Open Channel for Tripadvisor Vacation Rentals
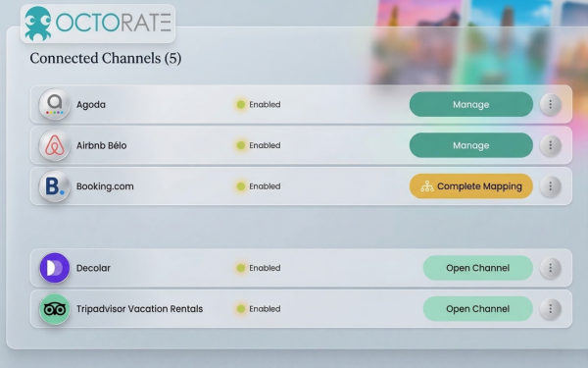 pyautogui.click(x=478, y=309)
